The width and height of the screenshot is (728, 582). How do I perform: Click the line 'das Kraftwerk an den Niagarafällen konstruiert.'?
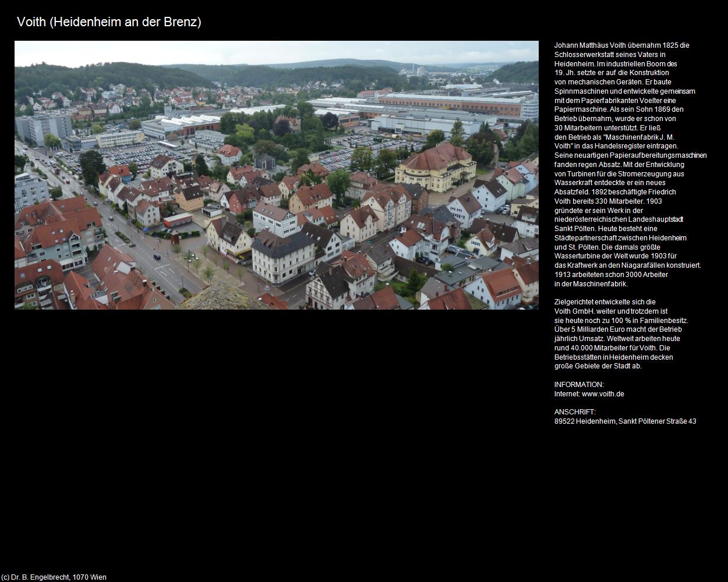(x=628, y=265)
